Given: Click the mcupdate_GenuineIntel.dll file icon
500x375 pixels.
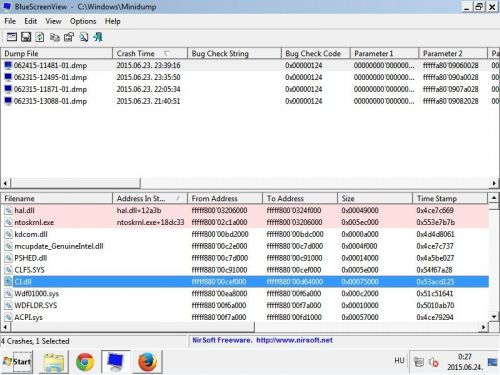Looking at the screenshot, I should pos(8,246).
